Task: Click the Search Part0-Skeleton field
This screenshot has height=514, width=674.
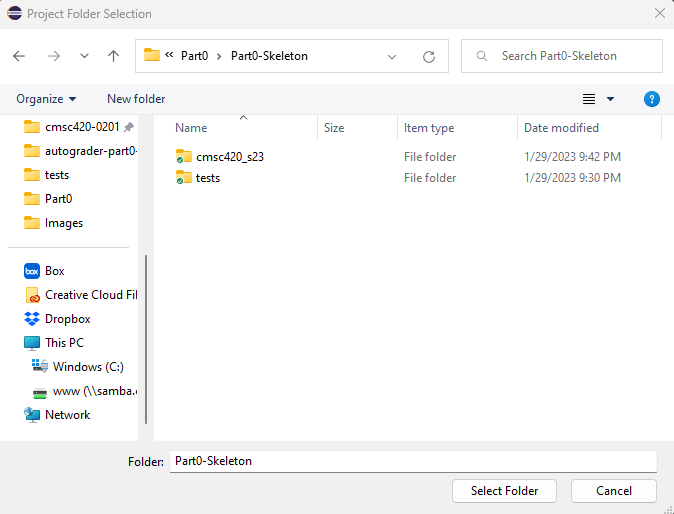Action: pos(562,56)
